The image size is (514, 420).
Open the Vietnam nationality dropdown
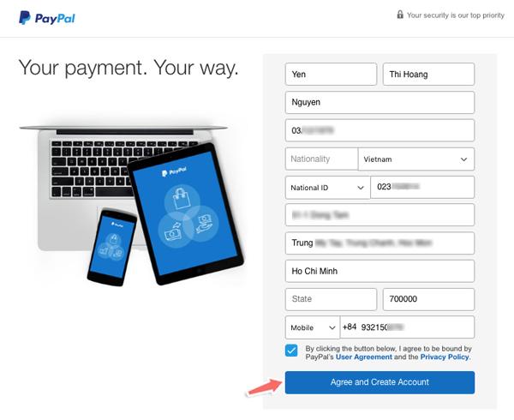tap(416, 159)
